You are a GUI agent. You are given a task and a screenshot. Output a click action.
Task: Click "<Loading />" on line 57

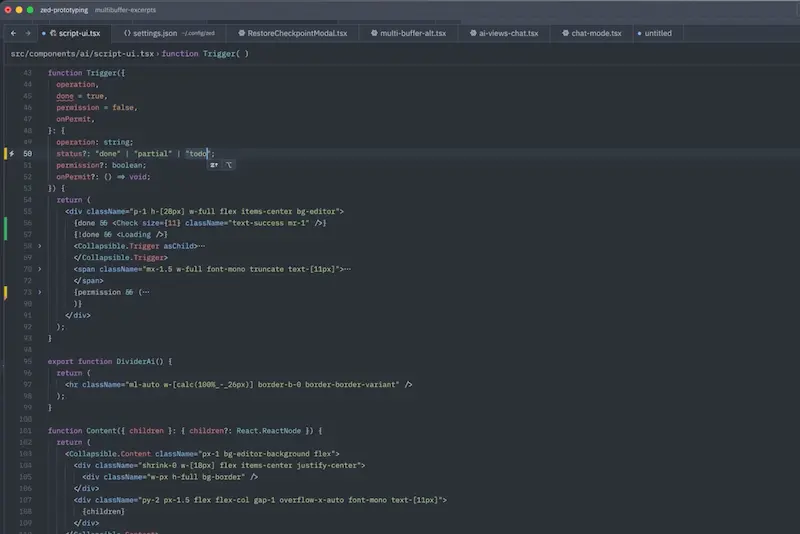tap(140, 235)
